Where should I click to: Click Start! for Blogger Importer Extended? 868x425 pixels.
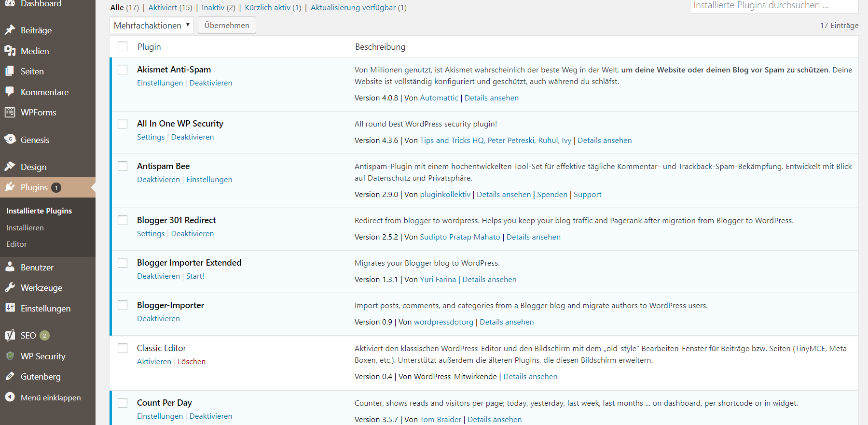click(x=195, y=276)
